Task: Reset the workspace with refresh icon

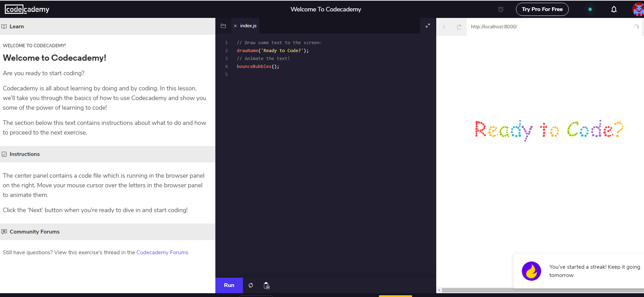Action: tap(251, 285)
